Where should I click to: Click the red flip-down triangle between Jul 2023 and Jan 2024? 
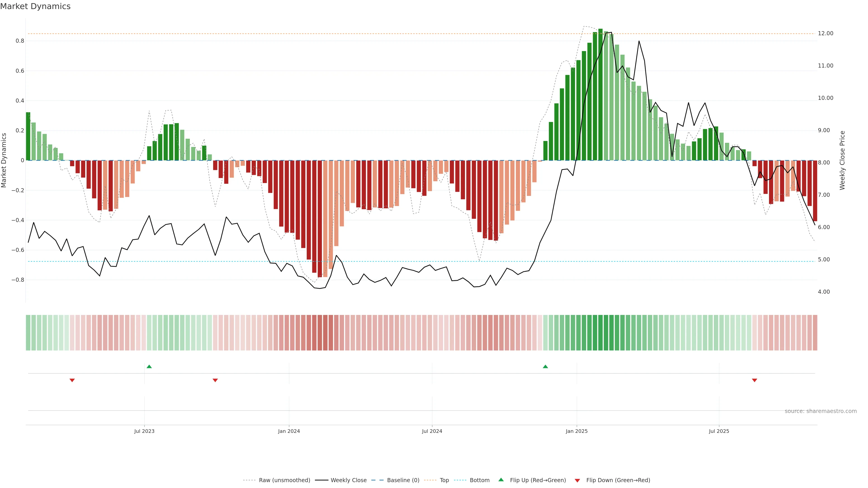click(x=215, y=380)
